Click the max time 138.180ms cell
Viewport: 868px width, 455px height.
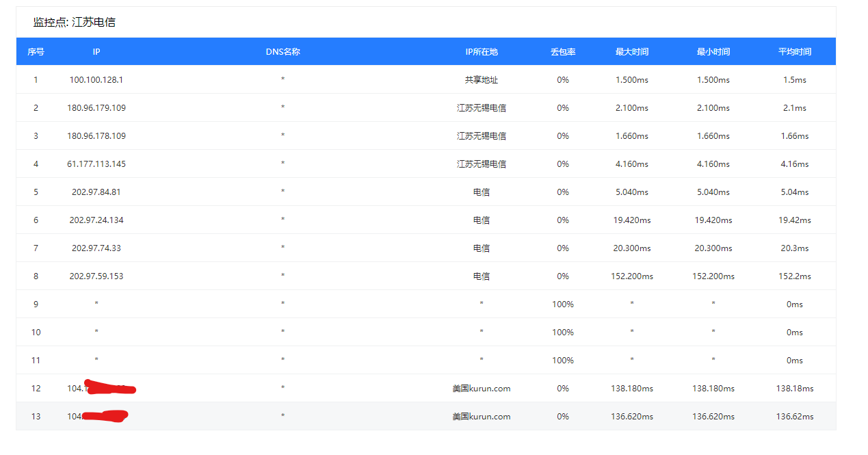(632, 389)
